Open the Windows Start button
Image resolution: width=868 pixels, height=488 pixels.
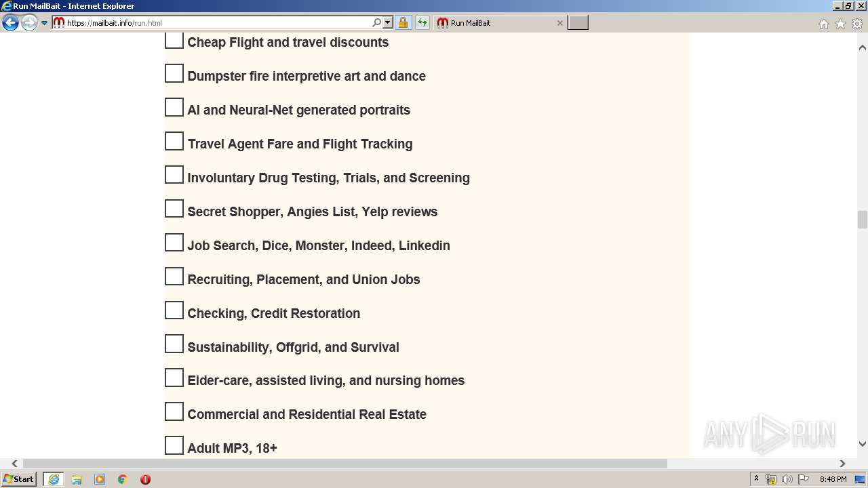pyautogui.click(x=19, y=479)
